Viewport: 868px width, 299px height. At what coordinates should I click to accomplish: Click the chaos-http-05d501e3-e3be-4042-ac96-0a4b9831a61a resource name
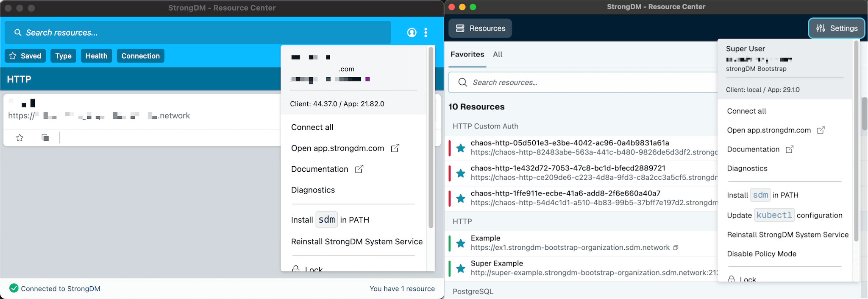[x=570, y=143]
